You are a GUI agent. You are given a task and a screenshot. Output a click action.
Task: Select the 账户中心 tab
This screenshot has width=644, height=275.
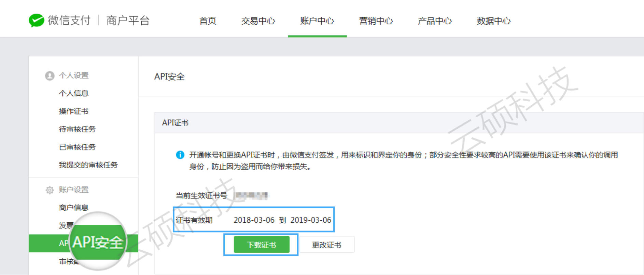point(317,21)
